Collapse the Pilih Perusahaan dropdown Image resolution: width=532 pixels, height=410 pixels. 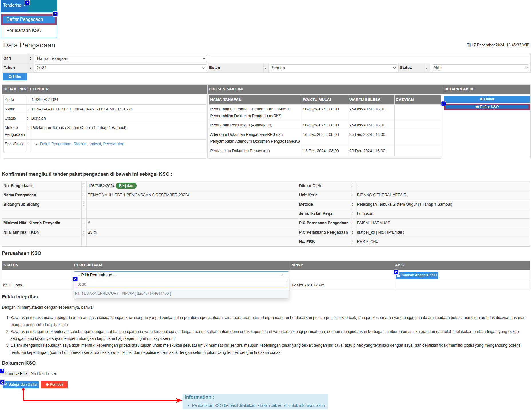pos(181,275)
